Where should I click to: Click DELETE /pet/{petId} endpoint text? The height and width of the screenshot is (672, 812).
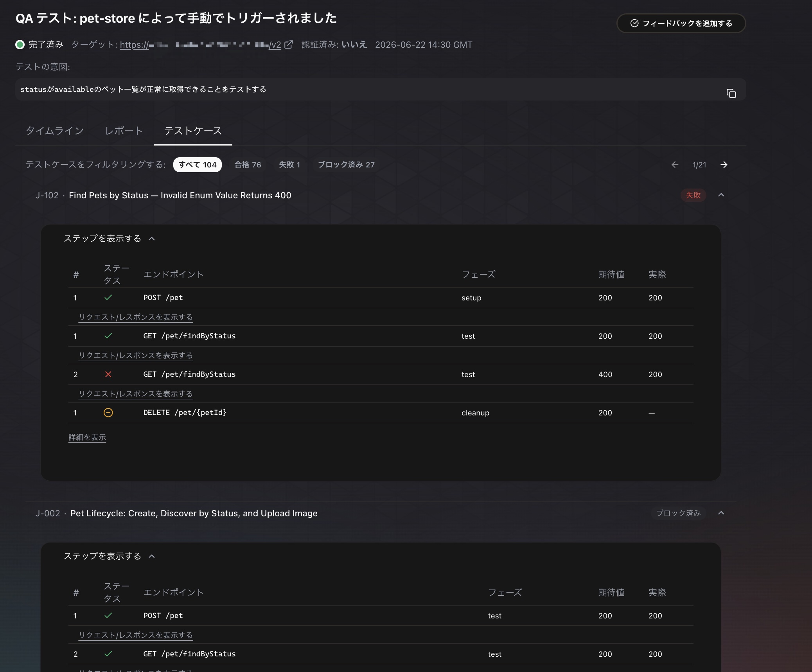pyautogui.click(x=185, y=413)
